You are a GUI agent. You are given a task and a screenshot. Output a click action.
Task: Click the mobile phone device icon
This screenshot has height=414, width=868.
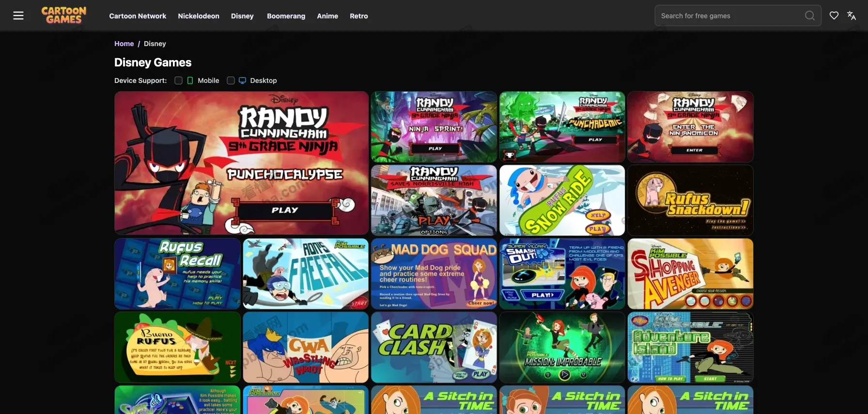point(190,80)
